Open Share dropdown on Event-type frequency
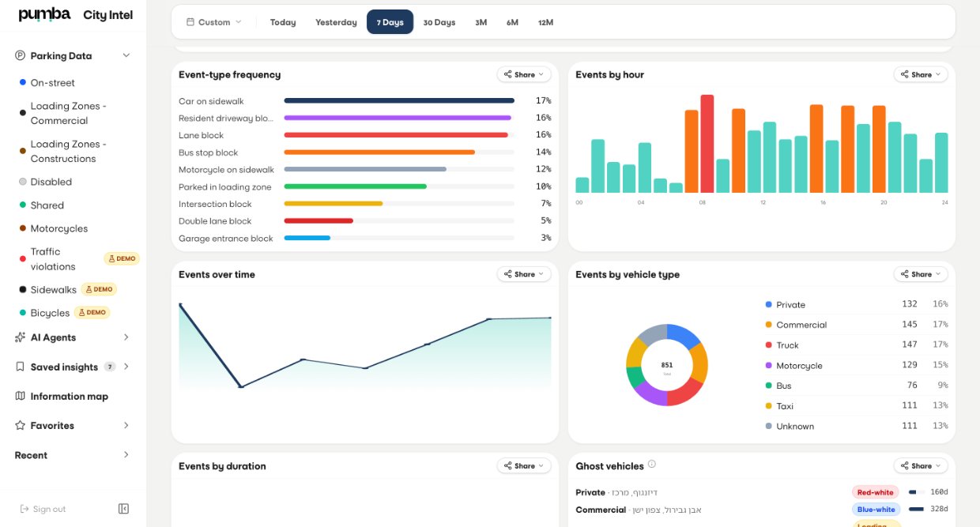Image resolution: width=980 pixels, height=527 pixels. pyautogui.click(x=524, y=74)
